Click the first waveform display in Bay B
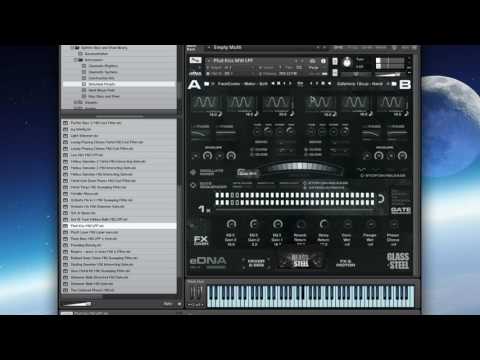The width and height of the screenshot is (480, 360). pos(321,103)
